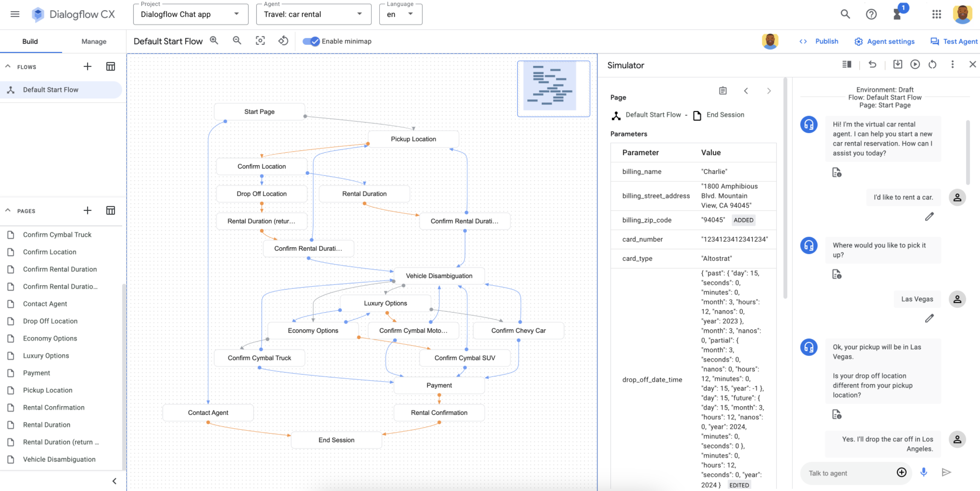980x491 pixels.
Task: Open the flows table view
Action: 110,66
